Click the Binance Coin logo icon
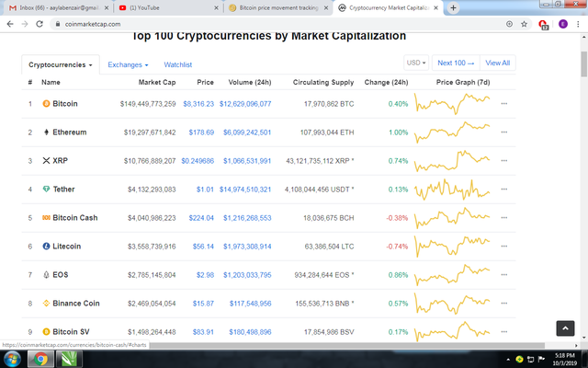Viewport: 588px width, 368px height. tap(46, 304)
